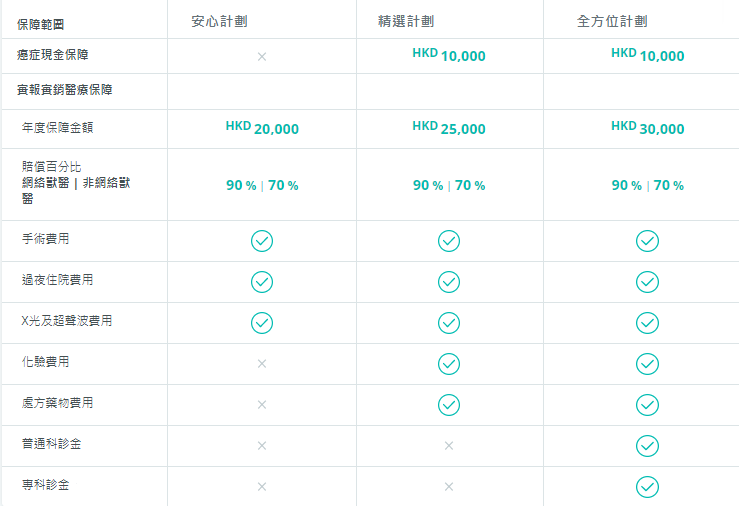Click cross icon for 處方藥物費用 under 安心計劃
739x506 pixels.
[262, 405]
